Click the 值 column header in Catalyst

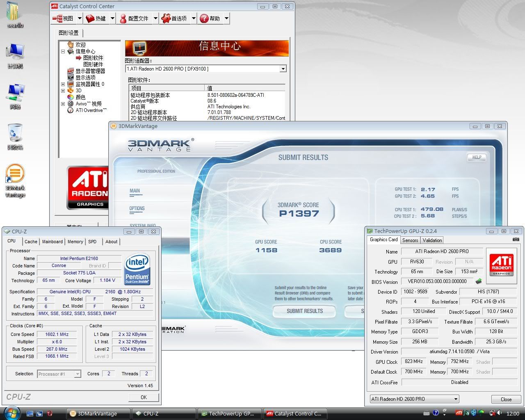(x=245, y=88)
